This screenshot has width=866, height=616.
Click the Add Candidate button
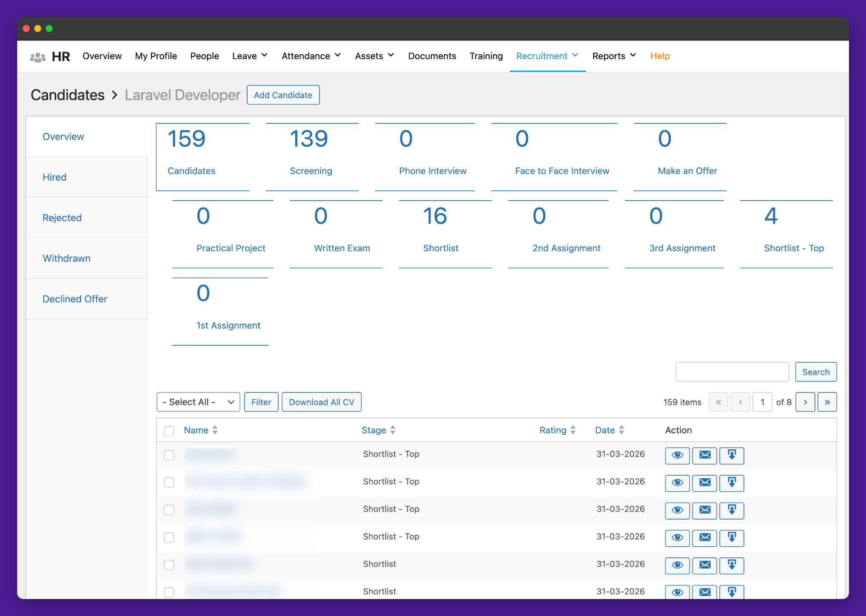(x=283, y=95)
